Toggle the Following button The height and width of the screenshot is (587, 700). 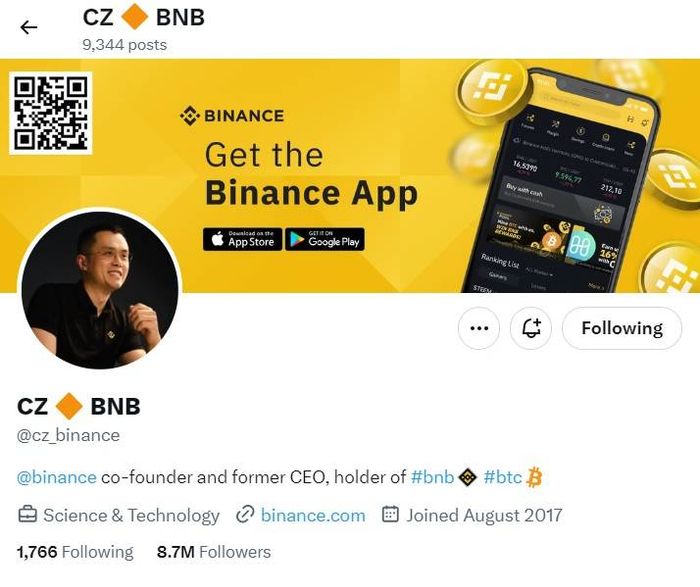[622, 328]
